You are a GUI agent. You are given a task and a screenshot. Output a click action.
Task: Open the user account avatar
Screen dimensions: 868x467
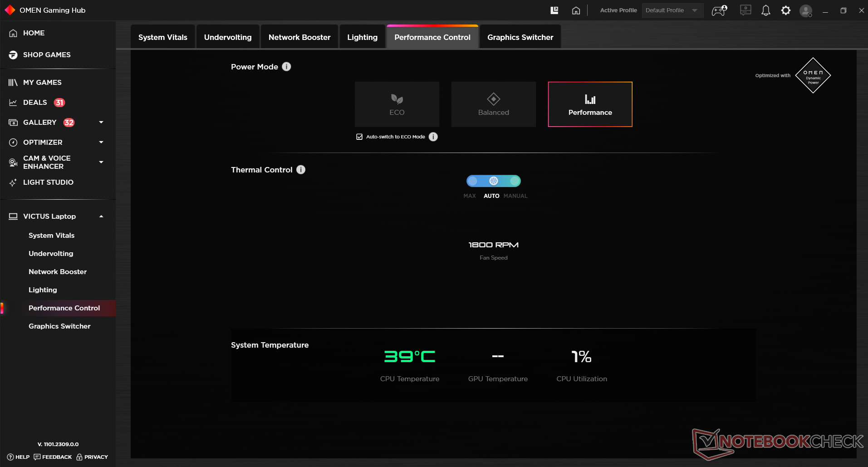click(806, 11)
